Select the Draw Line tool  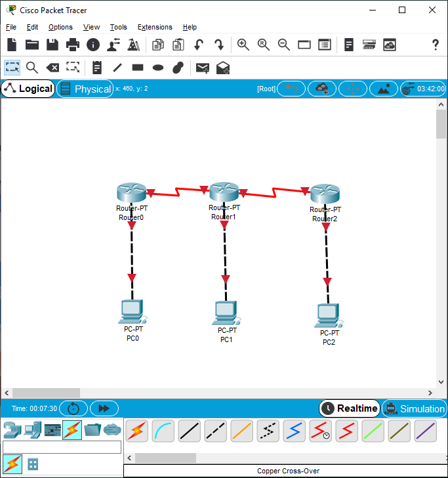[x=117, y=68]
